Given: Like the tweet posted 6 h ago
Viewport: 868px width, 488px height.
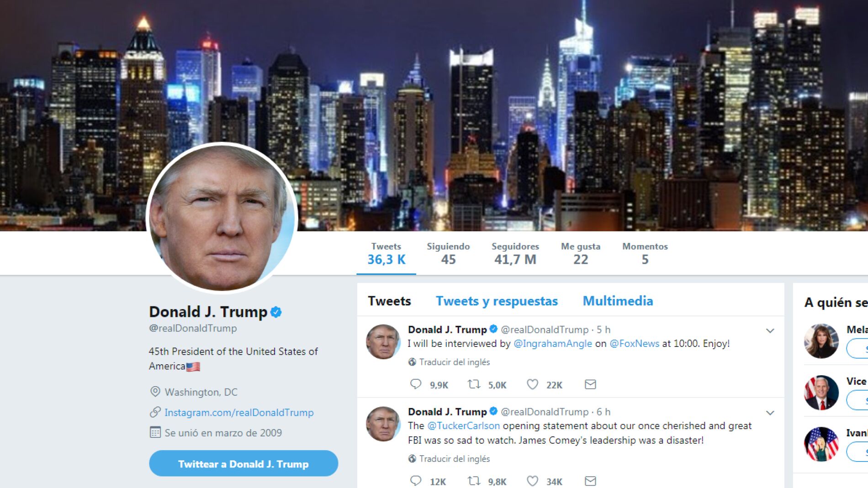Looking at the screenshot, I should tap(533, 481).
